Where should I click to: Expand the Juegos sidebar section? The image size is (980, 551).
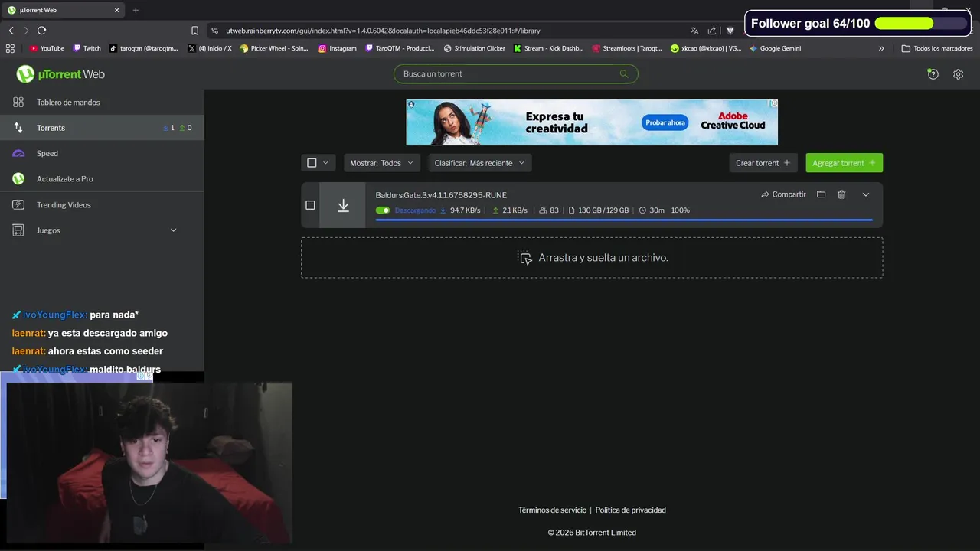[x=173, y=230]
